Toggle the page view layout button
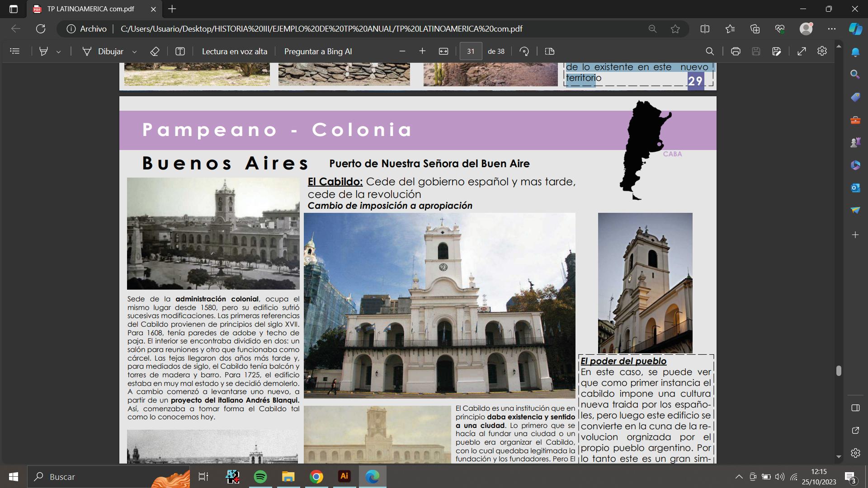868x488 pixels. (x=550, y=52)
